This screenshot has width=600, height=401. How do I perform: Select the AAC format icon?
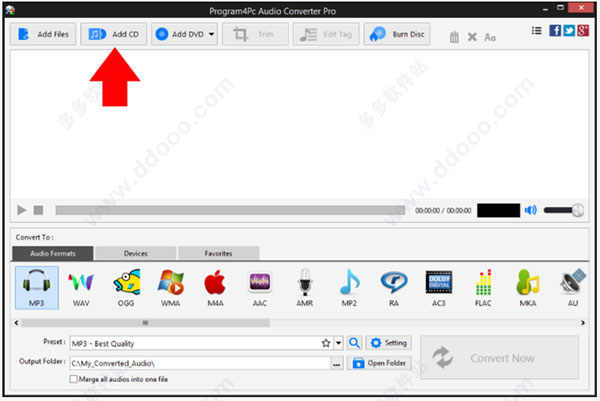coord(260,288)
